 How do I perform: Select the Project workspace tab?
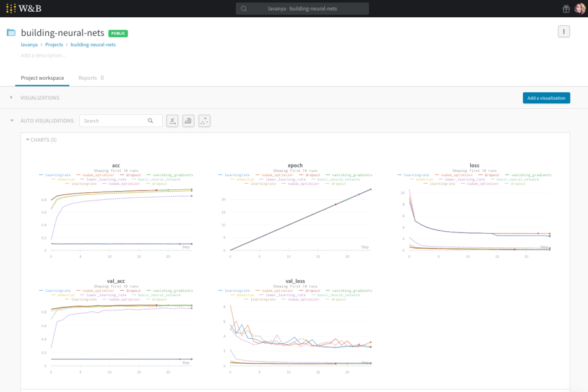(42, 78)
